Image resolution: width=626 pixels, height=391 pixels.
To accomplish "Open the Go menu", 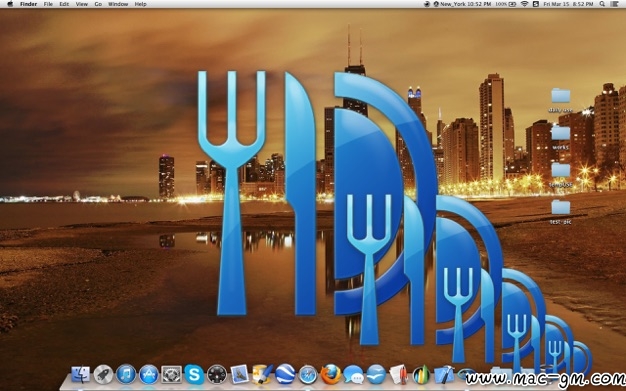I will (x=98, y=4).
